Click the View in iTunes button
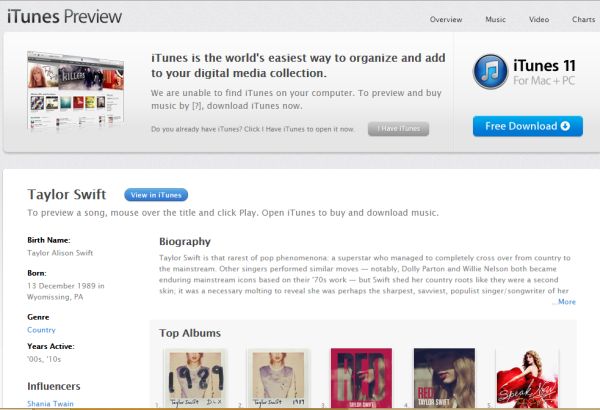 pos(156,195)
